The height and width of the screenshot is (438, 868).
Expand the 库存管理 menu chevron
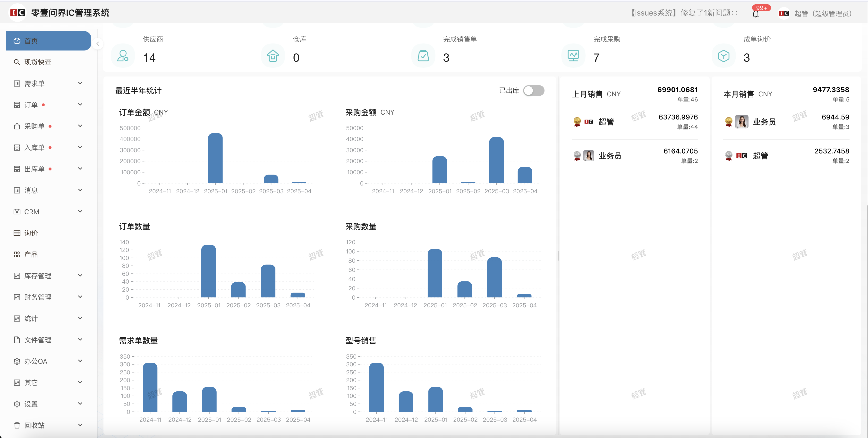[x=80, y=276]
